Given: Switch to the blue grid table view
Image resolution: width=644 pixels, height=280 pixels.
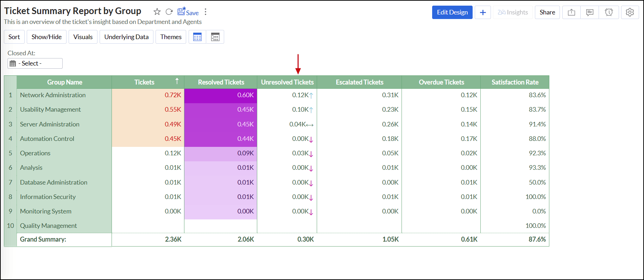Looking at the screenshot, I should click(197, 37).
